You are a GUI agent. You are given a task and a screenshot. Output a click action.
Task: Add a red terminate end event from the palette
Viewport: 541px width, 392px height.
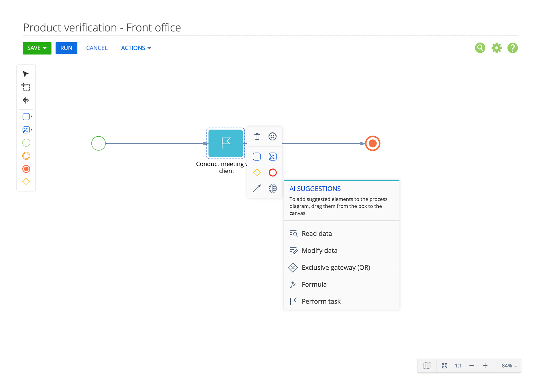click(x=26, y=169)
